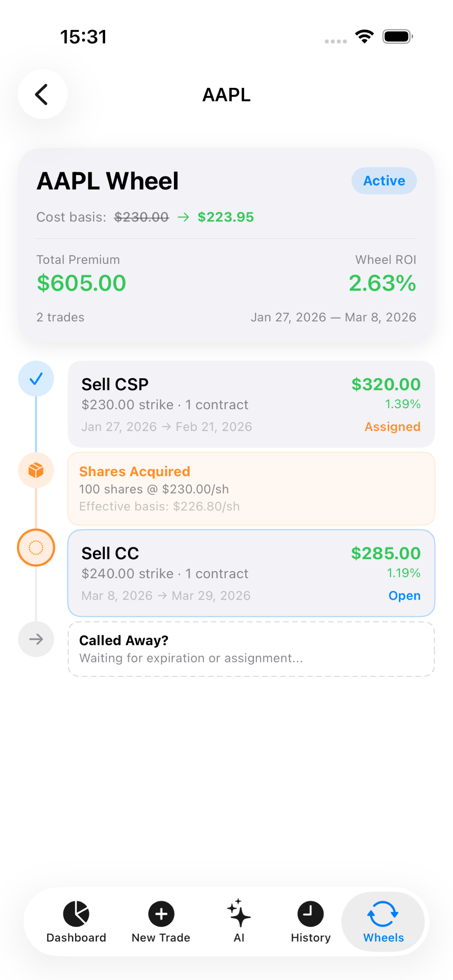Viewport: 453px width, 980px height.
Task: Tap the Called Away placeholder card
Action: coord(251,649)
